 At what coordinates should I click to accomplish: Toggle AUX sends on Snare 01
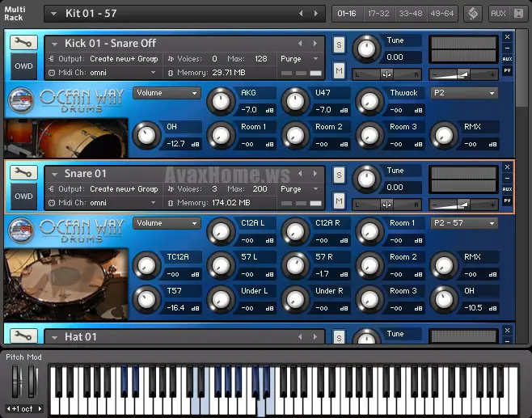tap(507, 189)
